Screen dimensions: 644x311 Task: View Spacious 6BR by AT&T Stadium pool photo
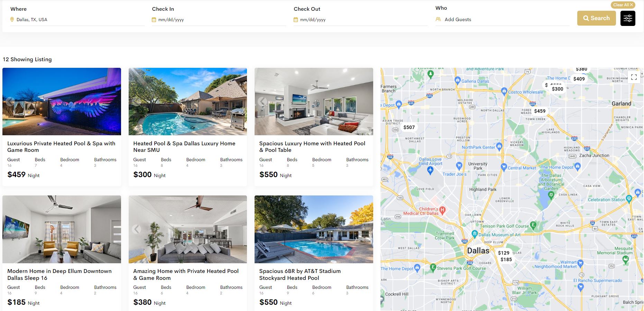click(314, 229)
